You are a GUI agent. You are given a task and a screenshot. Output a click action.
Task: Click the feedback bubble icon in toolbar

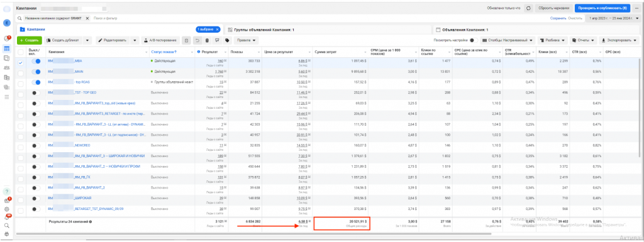point(217,40)
